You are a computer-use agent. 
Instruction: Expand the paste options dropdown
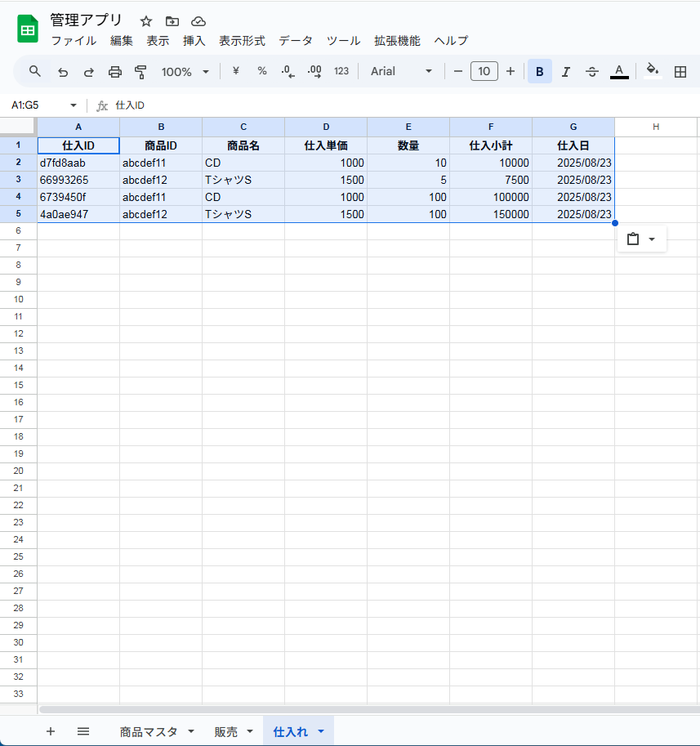coord(651,239)
